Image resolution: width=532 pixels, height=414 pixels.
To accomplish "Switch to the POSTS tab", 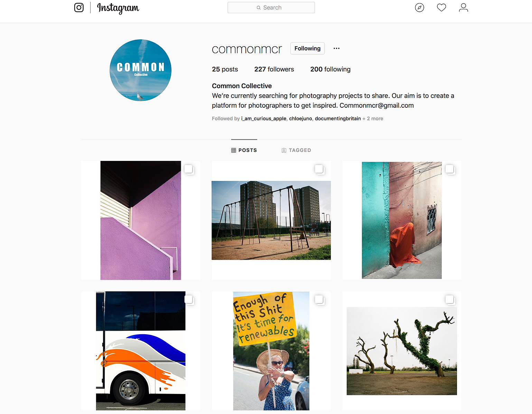I will (244, 150).
